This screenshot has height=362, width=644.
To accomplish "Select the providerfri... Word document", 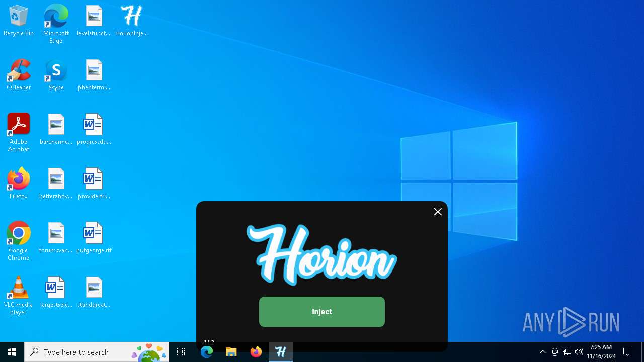I will (94, 184).
